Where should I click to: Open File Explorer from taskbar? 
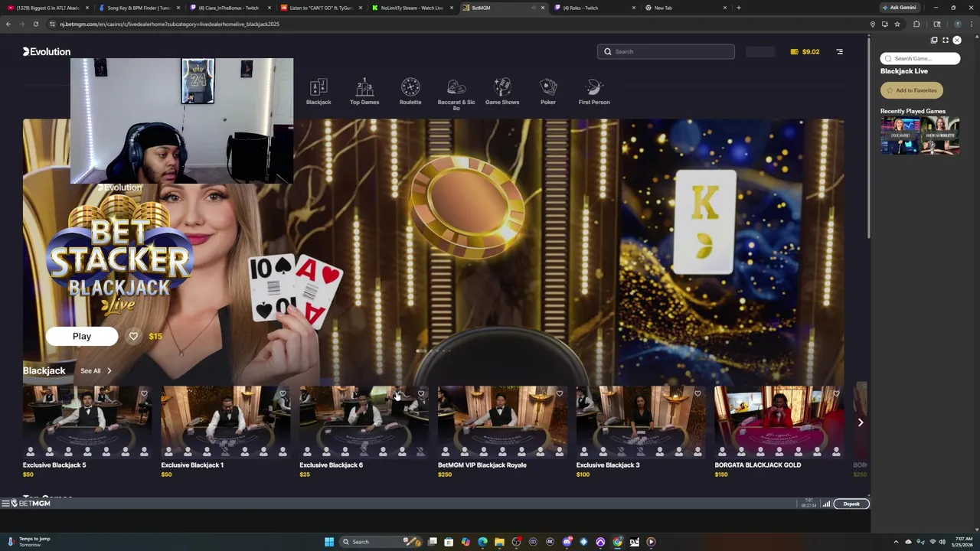coord(499,542)
